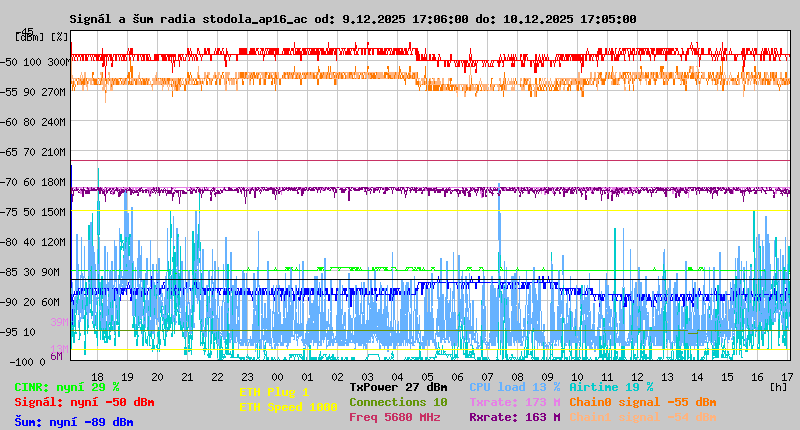The height and width of the screenshot is (430, 800).
Task: Click the 'Šum: nyní -89 dBm' legend entry
Action: point(74,422)
